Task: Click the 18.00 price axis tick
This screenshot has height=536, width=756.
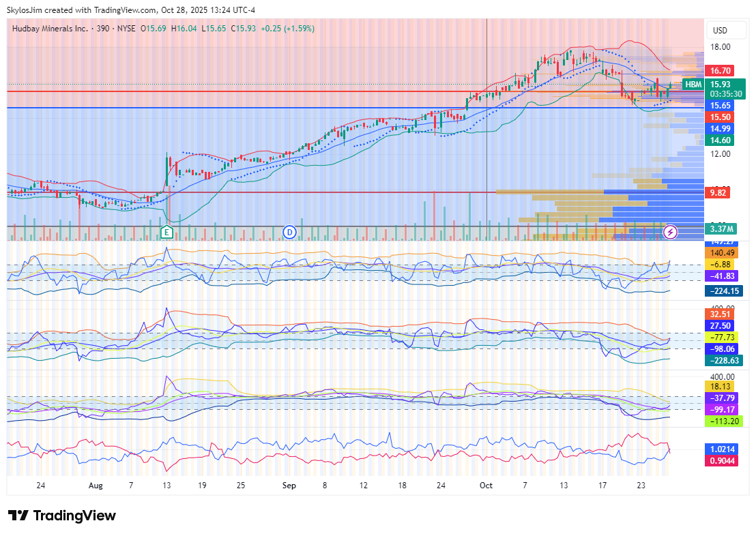Action: point(721,47)
